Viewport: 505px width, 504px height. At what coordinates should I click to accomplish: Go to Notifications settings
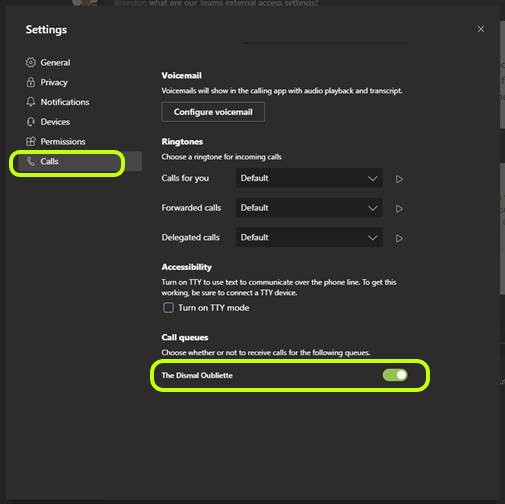tap(65, 102)
